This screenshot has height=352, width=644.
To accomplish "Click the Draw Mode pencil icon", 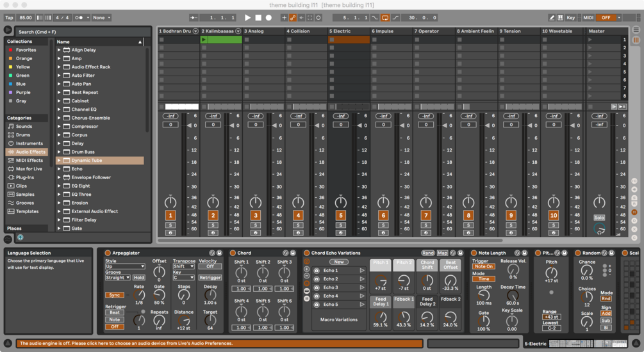I will [x=552, y=18].
